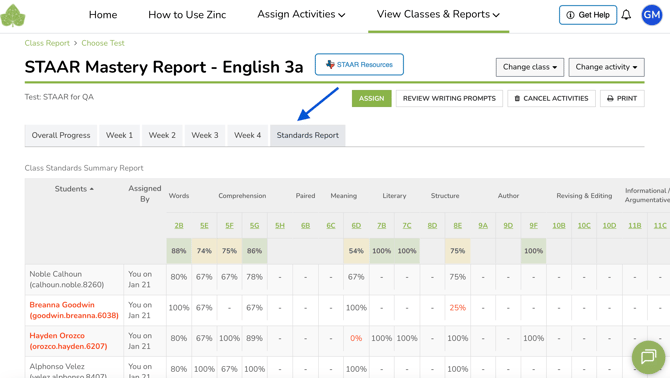The height and width of the screenshot is (378, 670).
Task: Click the 54% class average for 6D
Action: click(356, 251)
